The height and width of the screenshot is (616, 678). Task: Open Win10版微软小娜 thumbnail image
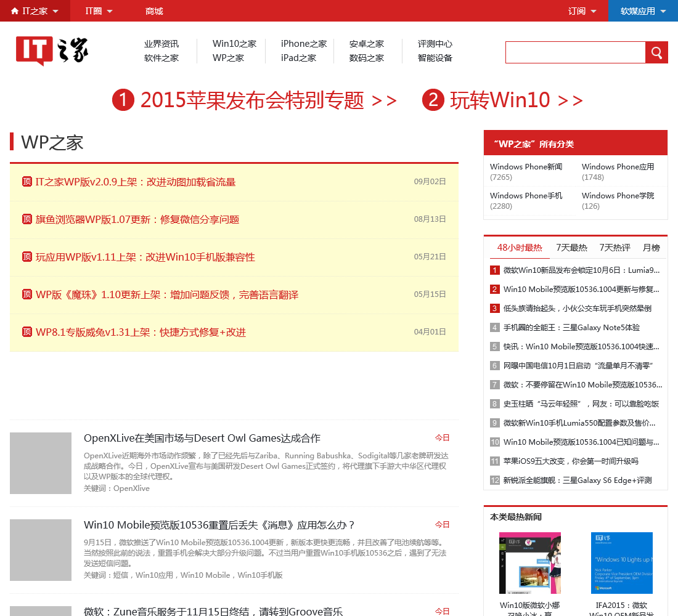click(x=529, y=563)
